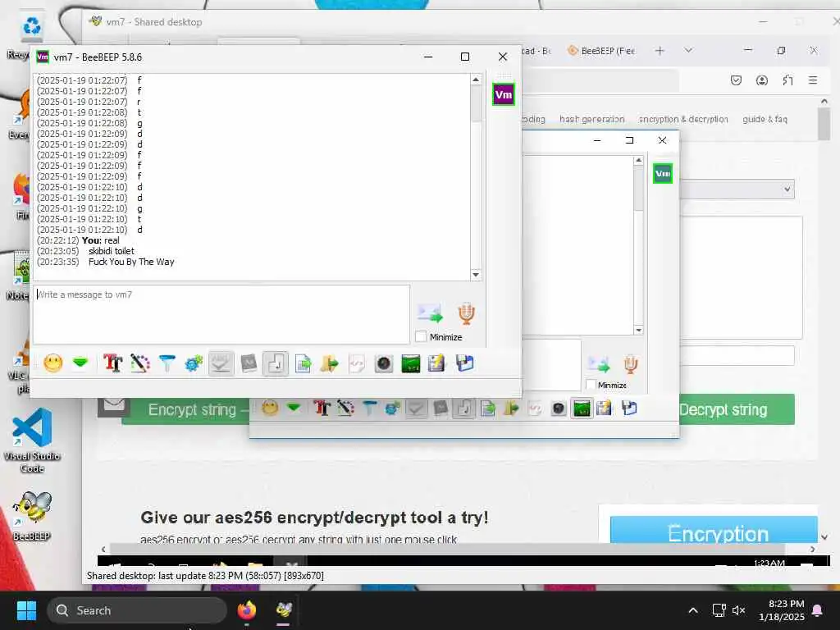Click green shared desktop icon in remote toolbar
The width and height of the screenshot is (840, 630).
(582, 409)
